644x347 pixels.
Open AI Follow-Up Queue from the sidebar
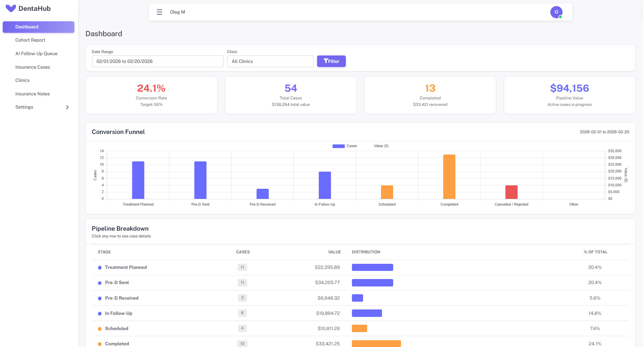point(37,53)
